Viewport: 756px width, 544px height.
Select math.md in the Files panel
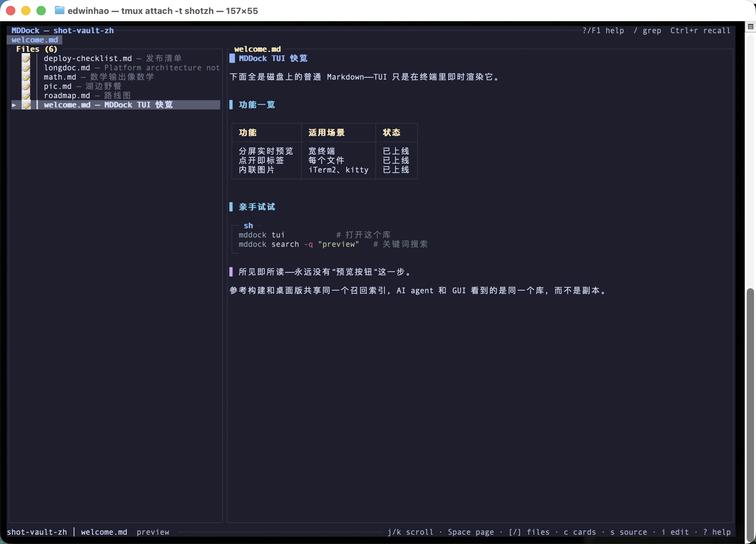click(x=99, y=77)
